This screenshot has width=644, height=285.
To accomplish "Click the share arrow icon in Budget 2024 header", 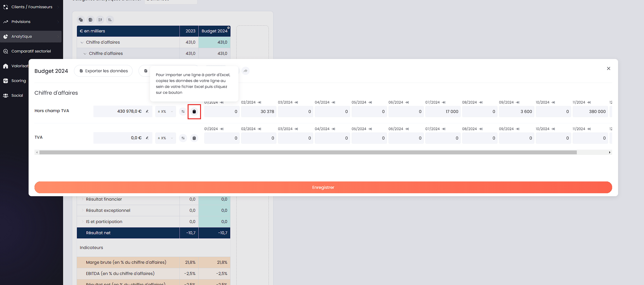I will coord(246,71).
